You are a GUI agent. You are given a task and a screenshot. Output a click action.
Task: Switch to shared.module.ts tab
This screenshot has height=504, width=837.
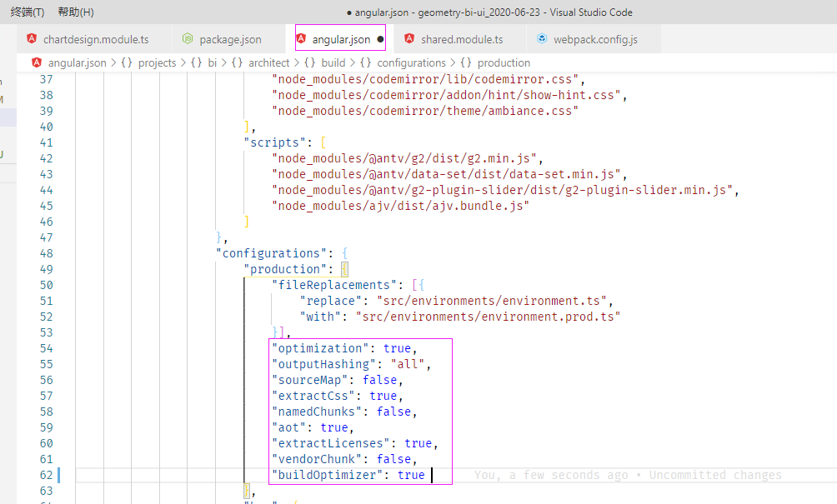461,39
